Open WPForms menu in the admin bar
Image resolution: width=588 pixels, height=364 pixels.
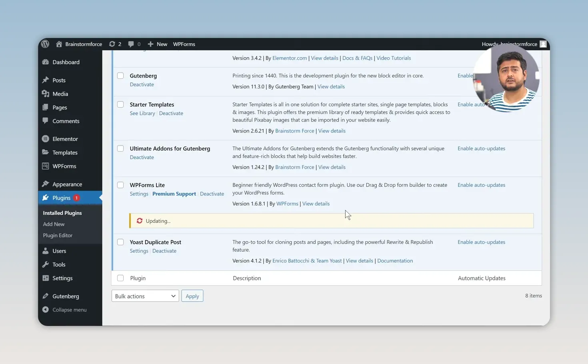(x=184, y=44)
